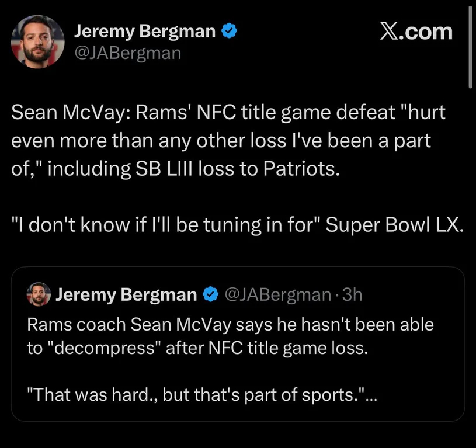Click the verified badge inside the quoted post
The width and height of the screenshot is (476, 448).
[x=210, y=295]
